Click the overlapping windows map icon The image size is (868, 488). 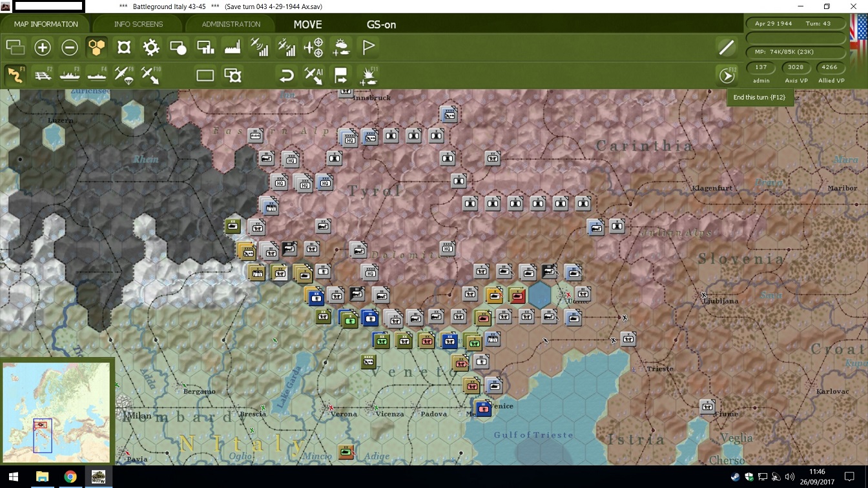15,47
